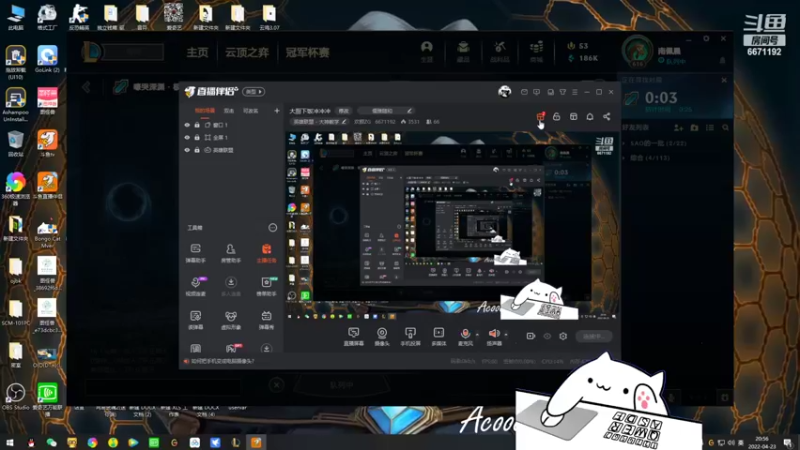Select the 窗口 1 source row
The width and height of the screenshot is (800, 450).
click(231, 125)
